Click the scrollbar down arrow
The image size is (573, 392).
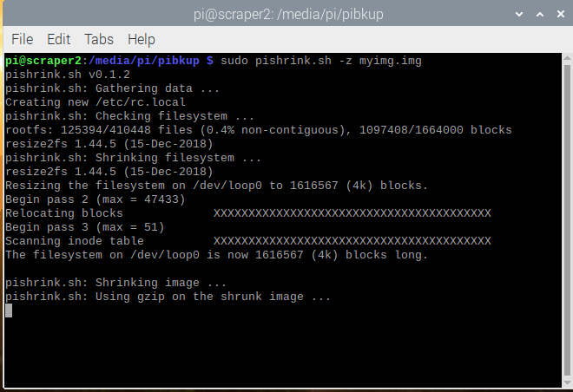pyautogui.click(x=568, y=382)
